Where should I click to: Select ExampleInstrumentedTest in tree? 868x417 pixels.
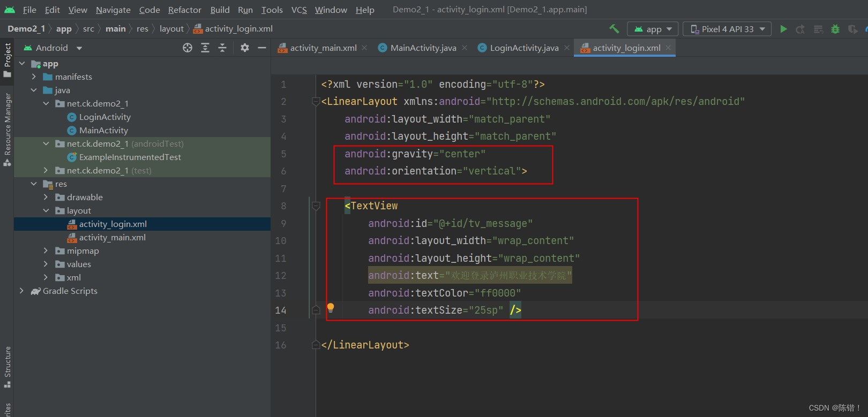pos(130,157)
